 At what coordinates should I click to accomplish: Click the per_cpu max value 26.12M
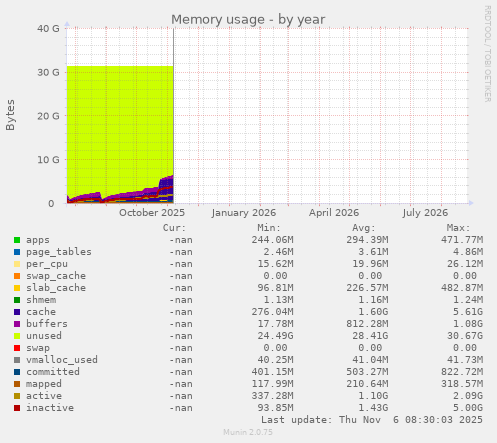(465, 264)
